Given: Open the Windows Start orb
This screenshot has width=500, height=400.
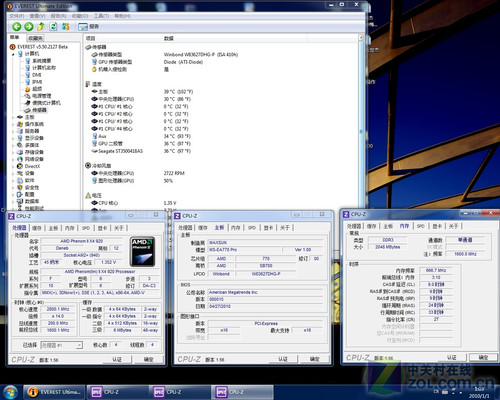Looking at the screenshot, I should click(x=10, y=392).
